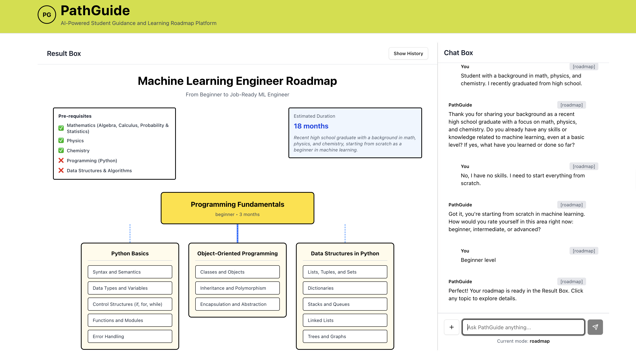Click the Estimated Duration 18 months card
Image resolution: width=636 pixels, height=364 pixels.
coord(355,133)
